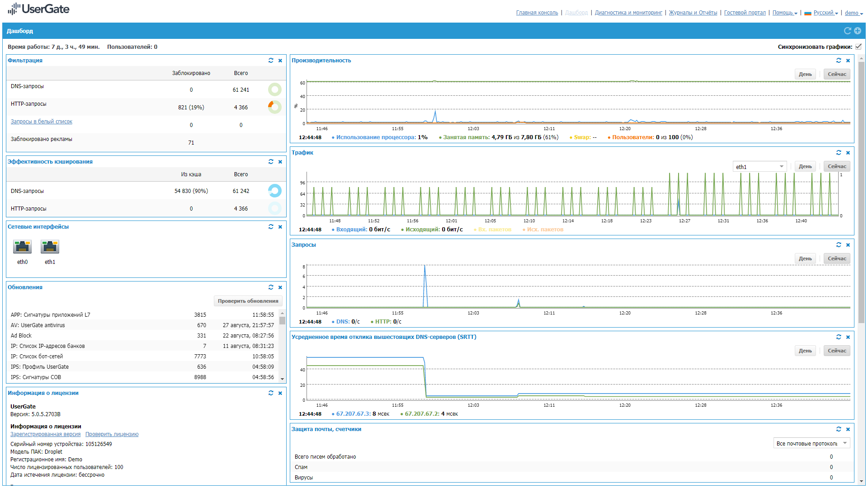Open Запросы в белый список link
The image size is (868, 488).
(x=41, y=122)
